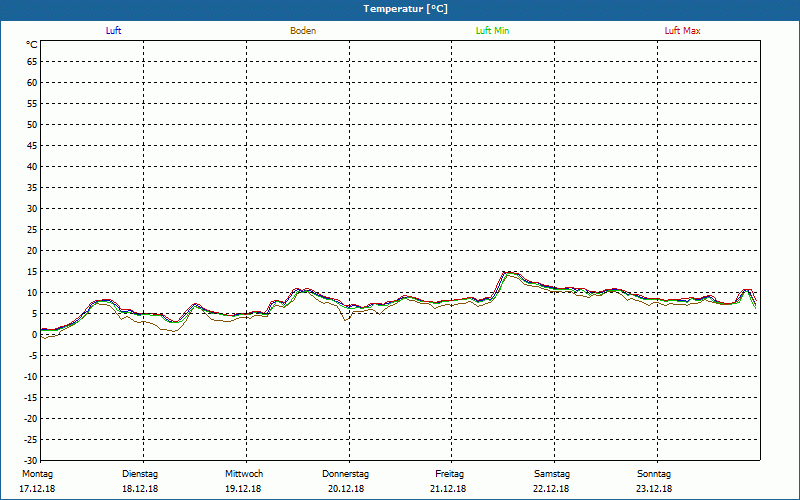Image resolution: width=800 pixels, height=500 pixels.
Task: Click the 17.12.18 date label
Action: [37, 489]
